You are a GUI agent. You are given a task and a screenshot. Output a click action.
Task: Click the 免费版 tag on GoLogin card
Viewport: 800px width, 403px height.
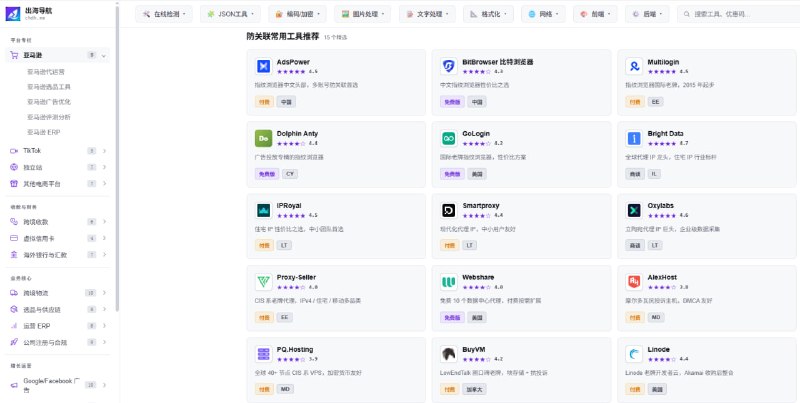(452, 174)
